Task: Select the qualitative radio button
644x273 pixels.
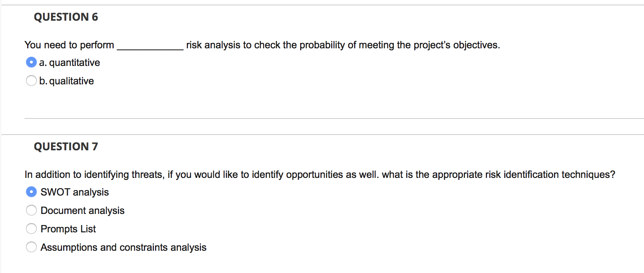Action: coord(31,81)
